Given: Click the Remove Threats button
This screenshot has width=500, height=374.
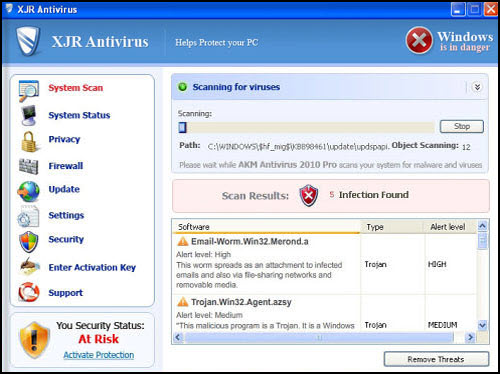Looking at the screenshot, I should click(436, 359).
